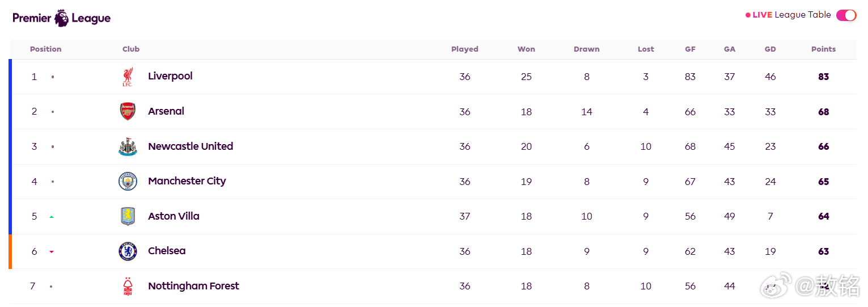
Task: Click Chelsea's red down-arrow indicator
Action: click(x=52, y=252)
